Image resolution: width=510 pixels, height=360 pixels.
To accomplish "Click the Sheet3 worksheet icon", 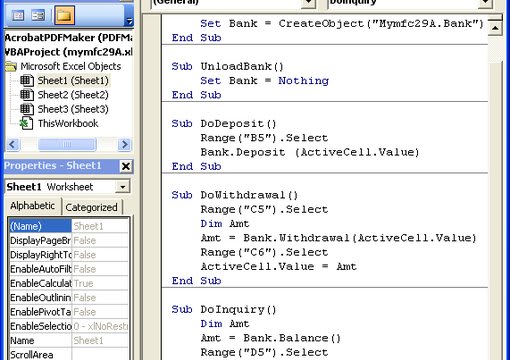I will pos(27,109).
